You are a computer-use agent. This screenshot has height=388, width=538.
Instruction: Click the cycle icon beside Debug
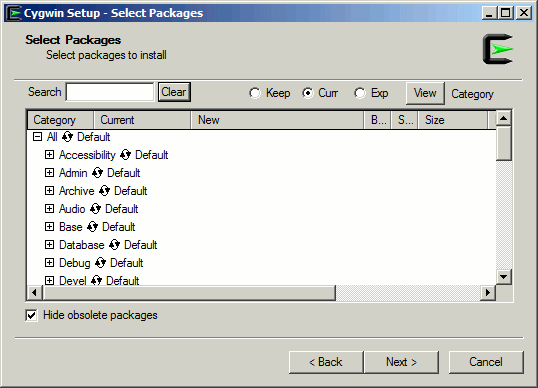point(100,263)
